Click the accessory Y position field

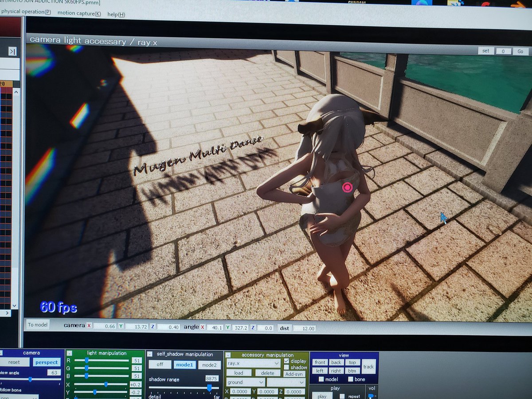(267, 392)
